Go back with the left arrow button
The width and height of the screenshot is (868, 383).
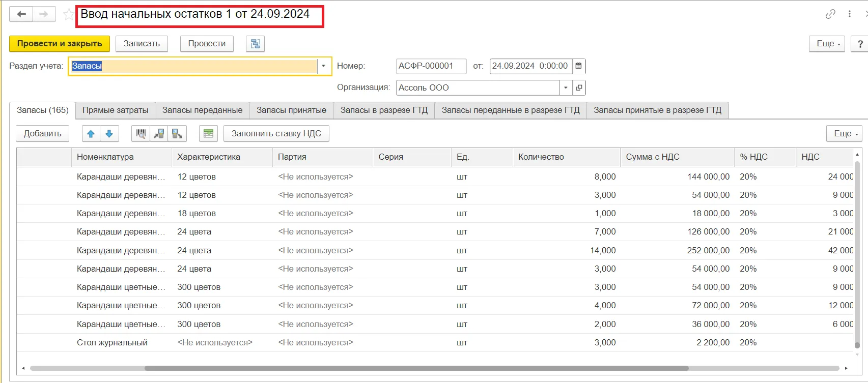click(x=21, y=14)
